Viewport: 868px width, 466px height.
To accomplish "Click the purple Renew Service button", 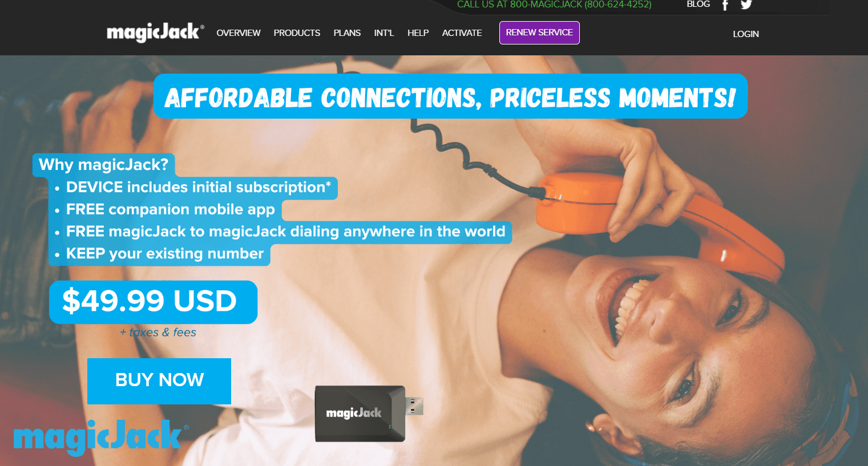I will pyautogui.click(x=539, y=33).
